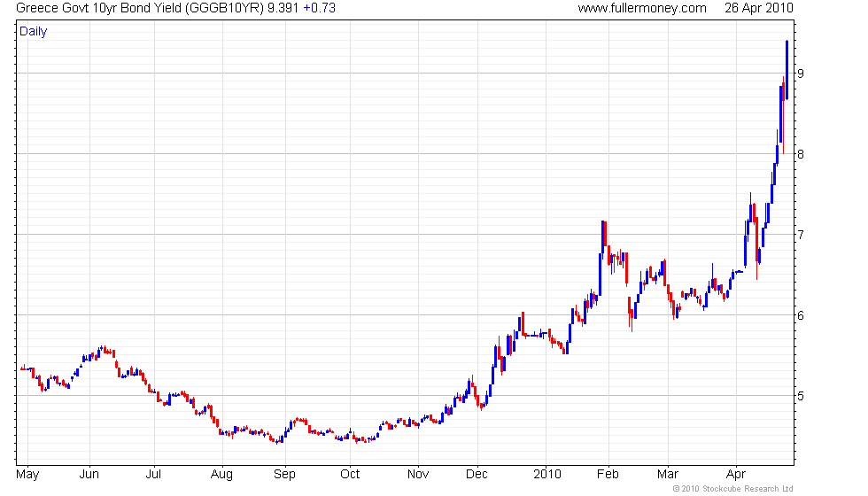The width and height of the screenshot is (868, 496).
Task: Click the '2010' x-axis label
Action: click(547, 475)
